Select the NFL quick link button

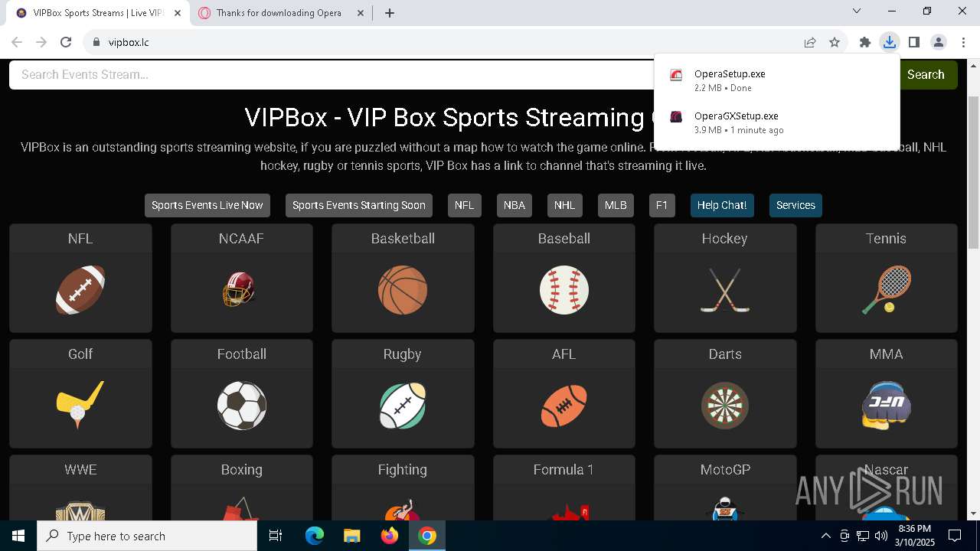coord(464,205)
